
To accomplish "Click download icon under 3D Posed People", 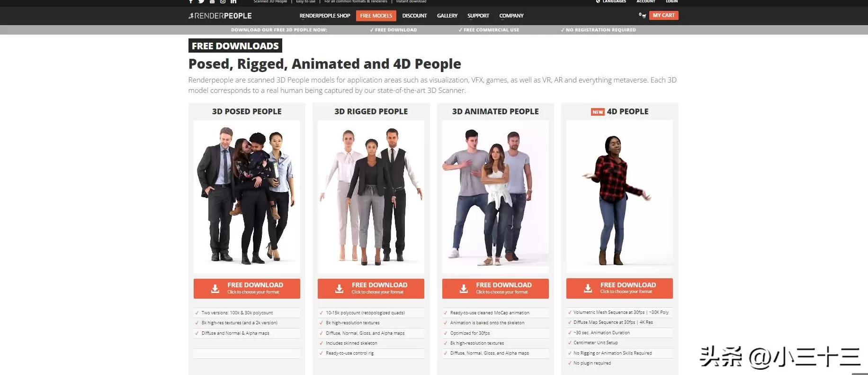I will [215, 289].
